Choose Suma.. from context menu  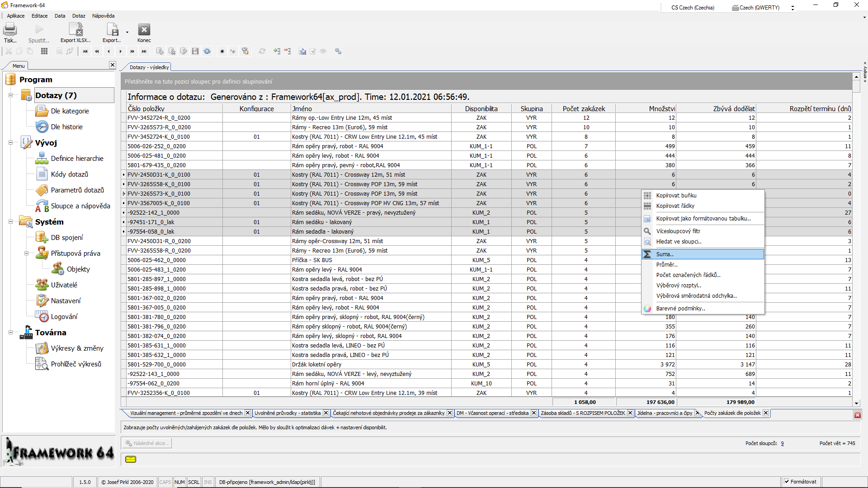(703, 254)
